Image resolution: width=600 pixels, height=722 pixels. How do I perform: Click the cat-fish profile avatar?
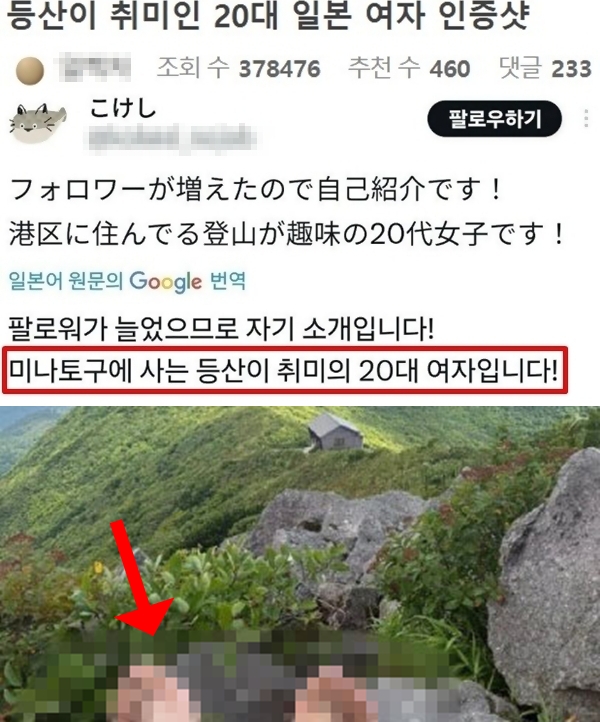[38, 122]
